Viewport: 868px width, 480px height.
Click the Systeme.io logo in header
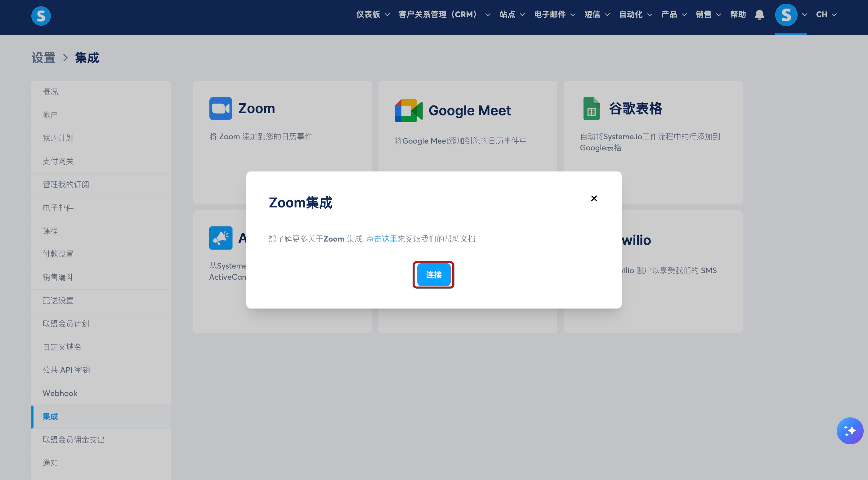(41, 16)
